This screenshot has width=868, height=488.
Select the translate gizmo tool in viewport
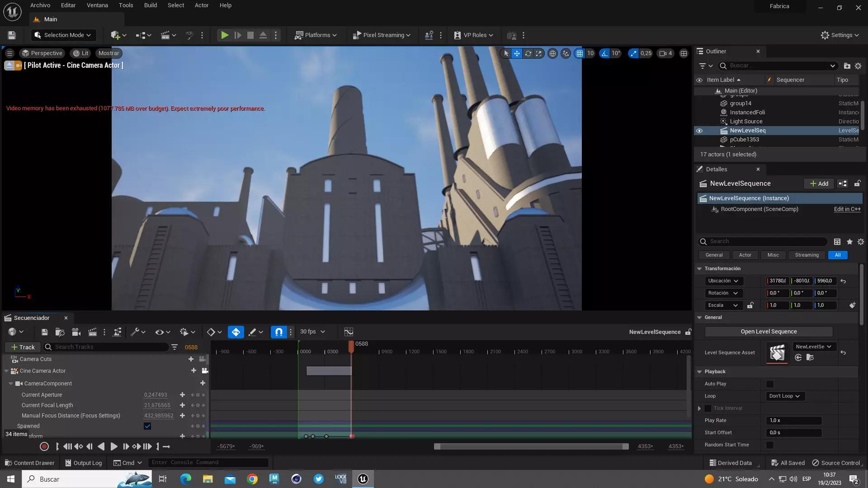click(x=517, y=53)
